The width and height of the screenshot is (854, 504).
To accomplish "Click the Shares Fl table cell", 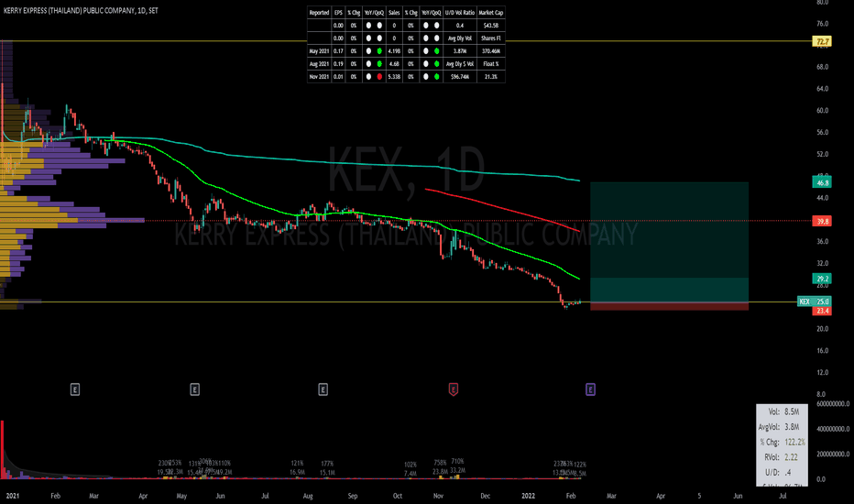I will [491, 38].
